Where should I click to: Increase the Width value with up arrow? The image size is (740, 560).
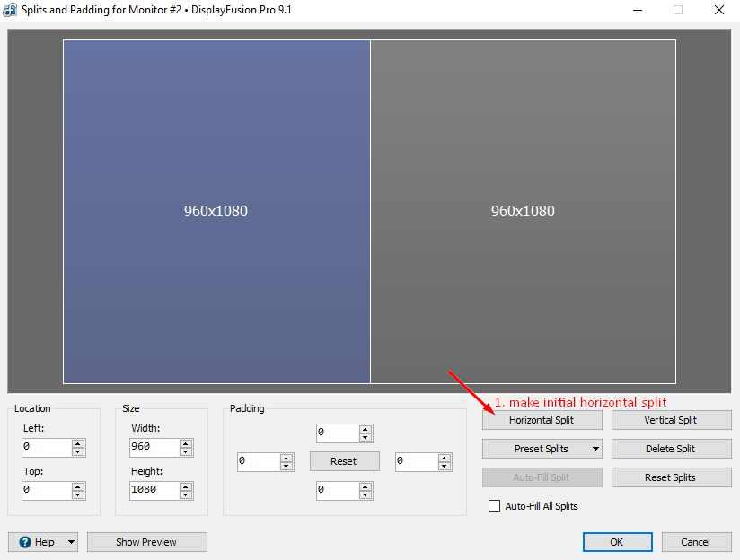[186, 442]
